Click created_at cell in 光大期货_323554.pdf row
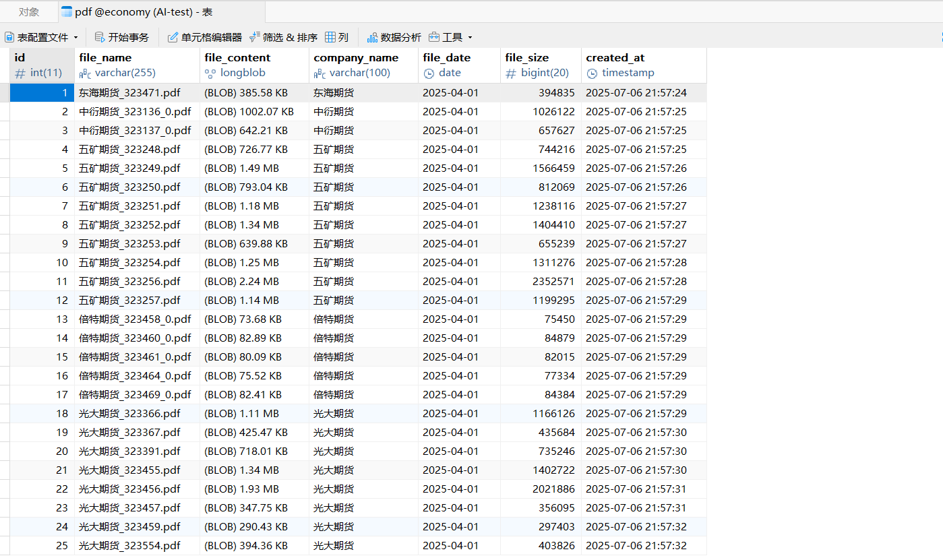 click(644, 546)
